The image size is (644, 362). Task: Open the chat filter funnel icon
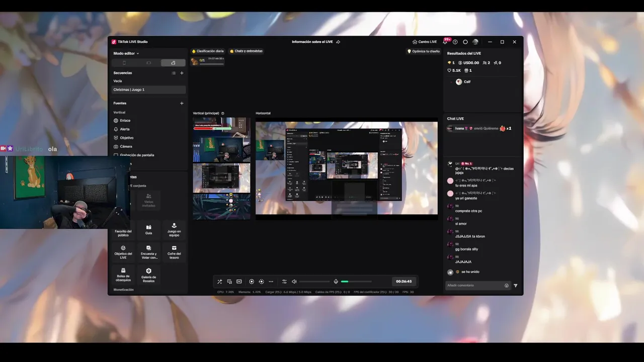click(x=515, y=286)
